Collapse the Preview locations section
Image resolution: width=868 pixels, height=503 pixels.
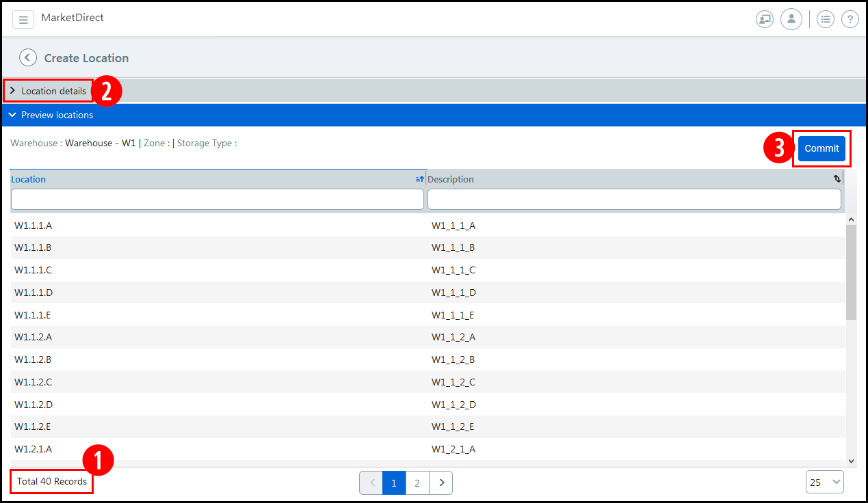(x=51, y=115)
